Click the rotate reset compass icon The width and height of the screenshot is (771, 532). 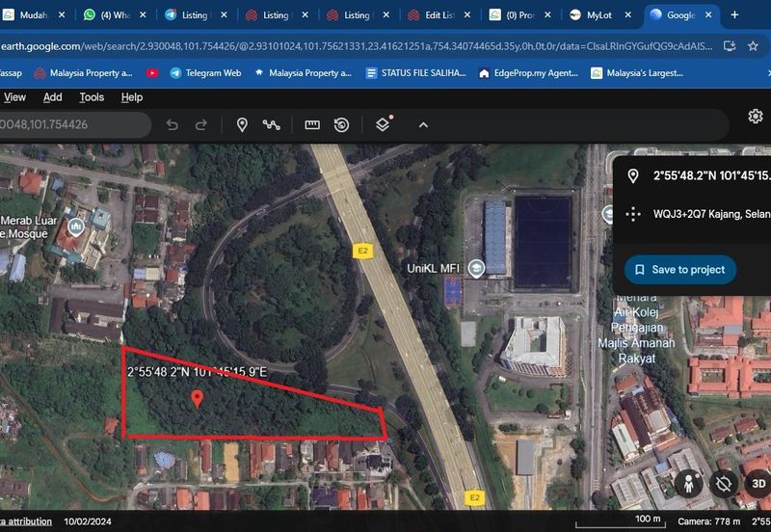tap(724, 483)
